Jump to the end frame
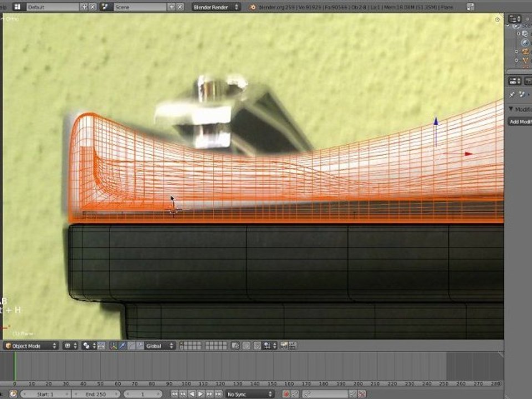532x399 pixels. [x=218, y=394]
